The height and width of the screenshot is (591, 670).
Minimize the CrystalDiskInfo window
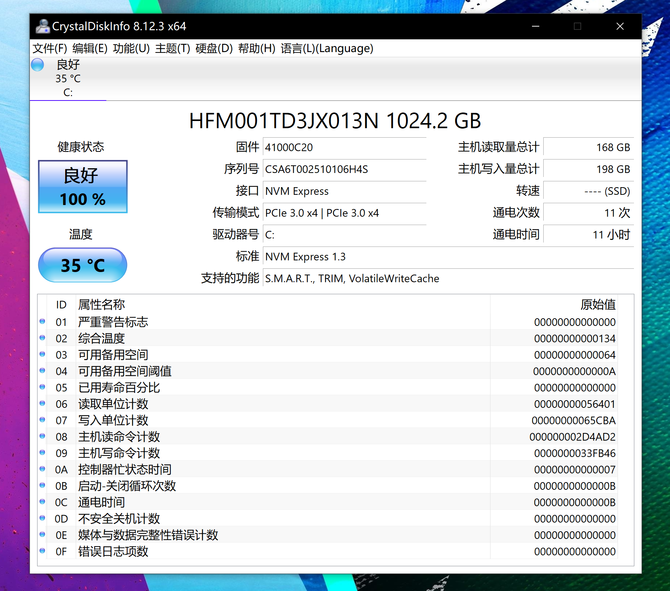pos(535,26)
